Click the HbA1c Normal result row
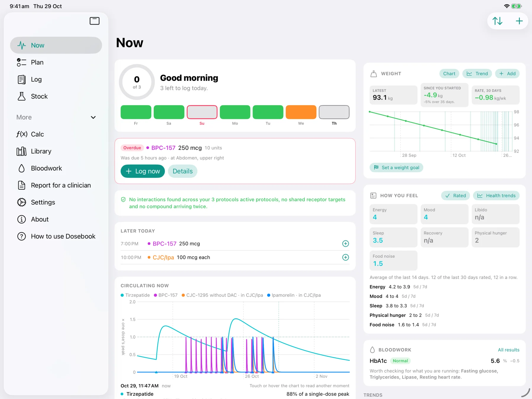Image resolution: width=532 pixels, height=399 pixels. coord(445,361)
